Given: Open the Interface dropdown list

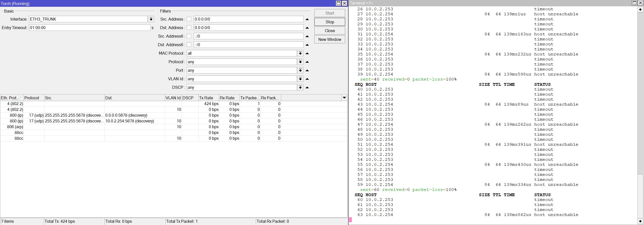Looking at the screenshot, I should click(151, 19).
